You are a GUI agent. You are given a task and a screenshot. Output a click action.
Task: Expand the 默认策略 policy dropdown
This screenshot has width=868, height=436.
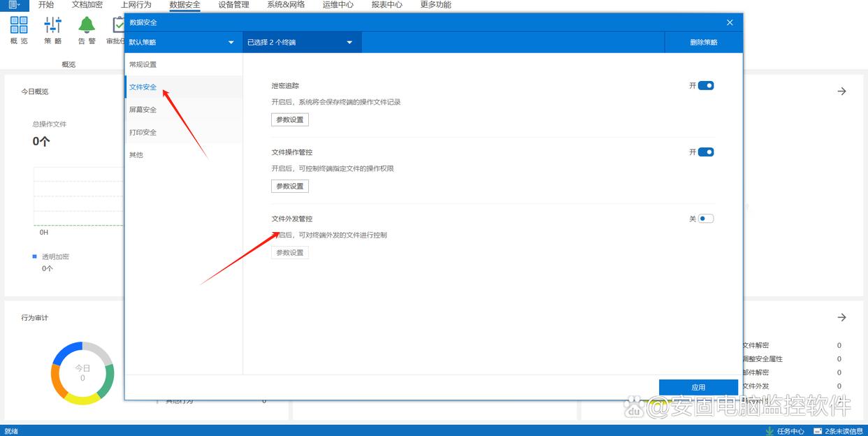[183, 43]
